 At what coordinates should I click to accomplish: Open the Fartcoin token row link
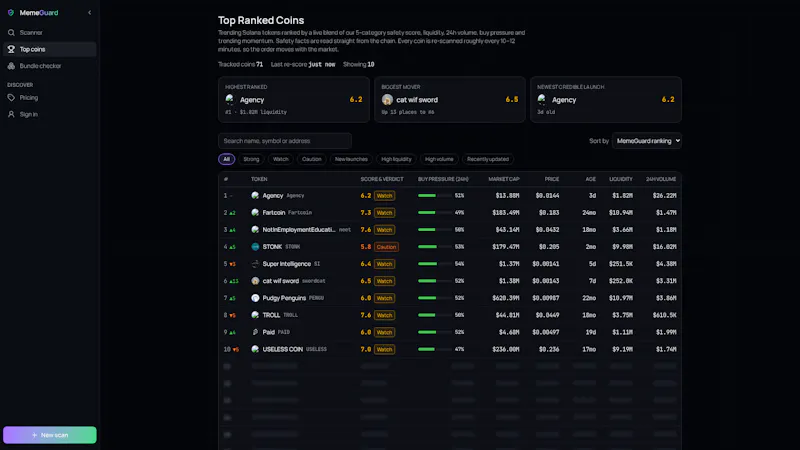click(273, 213)
